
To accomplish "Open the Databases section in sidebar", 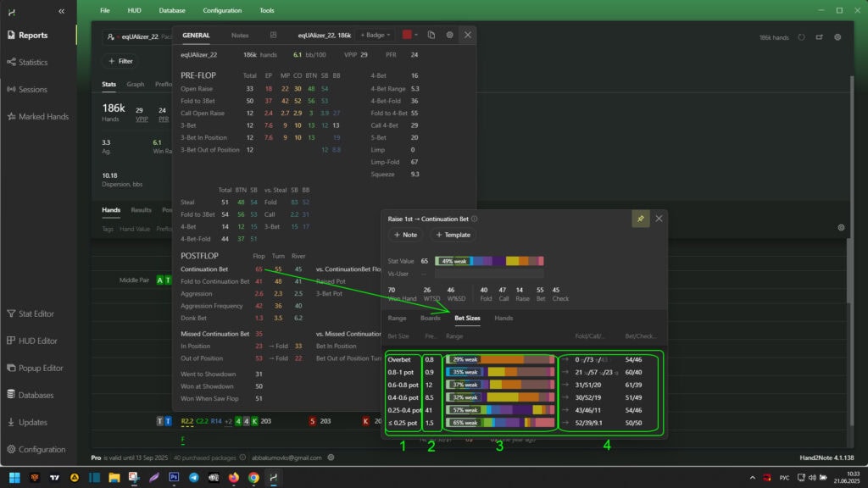I will coord(38,395).
